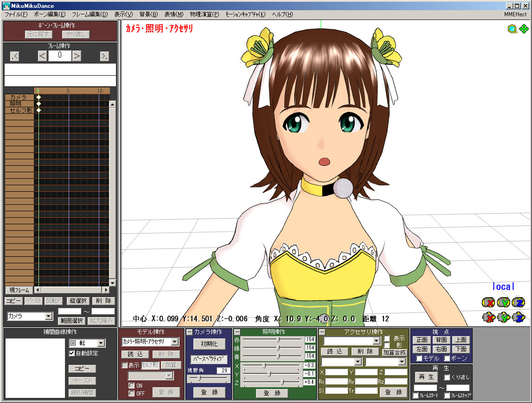The width and height of the screenshot is (532, 403).
Task: Click the lower X axis move icon
Action: [488, 318]
